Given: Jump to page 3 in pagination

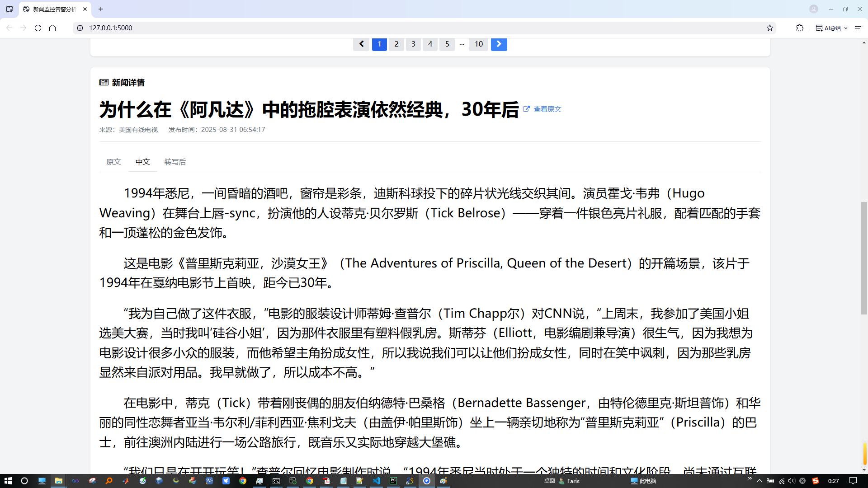Looking at the screenshot, I should [x=413, y=44].
